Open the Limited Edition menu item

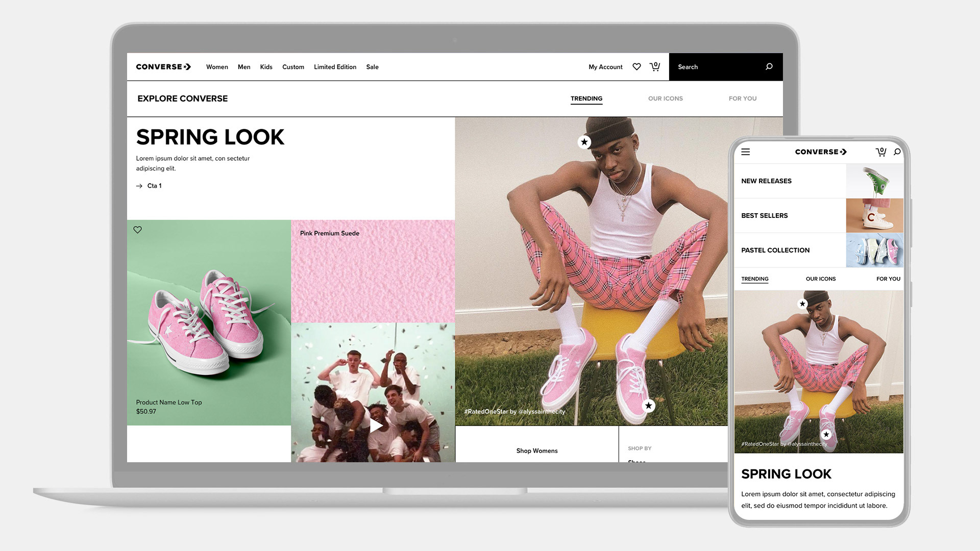pos(335,67)
